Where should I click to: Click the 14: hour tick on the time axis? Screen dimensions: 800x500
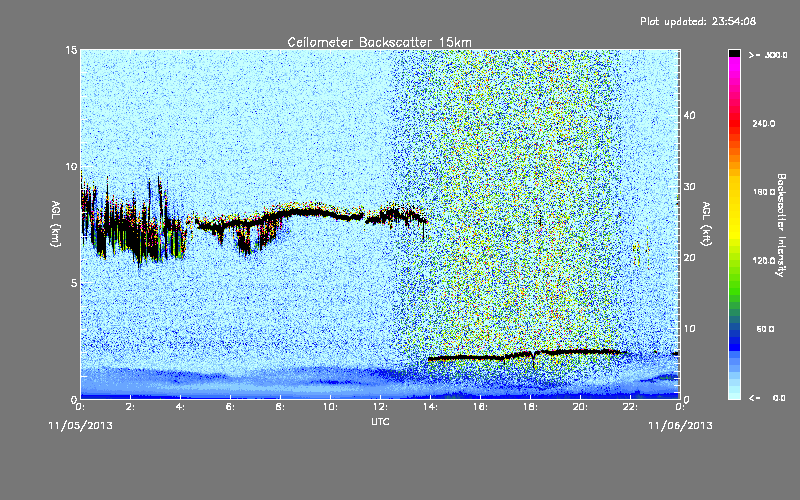pos(431,407)
